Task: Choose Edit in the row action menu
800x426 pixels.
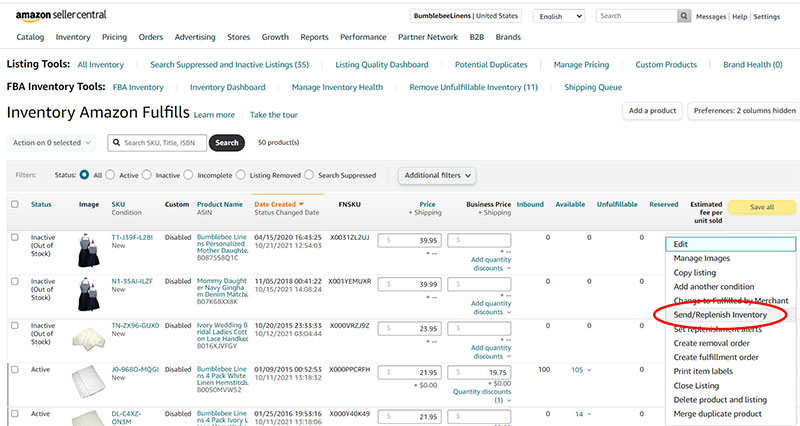Action: (731, 244)
